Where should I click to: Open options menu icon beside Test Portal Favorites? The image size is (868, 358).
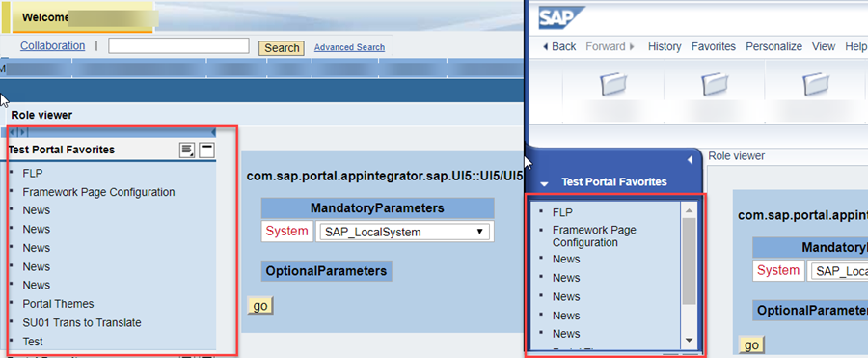[188, 150]
